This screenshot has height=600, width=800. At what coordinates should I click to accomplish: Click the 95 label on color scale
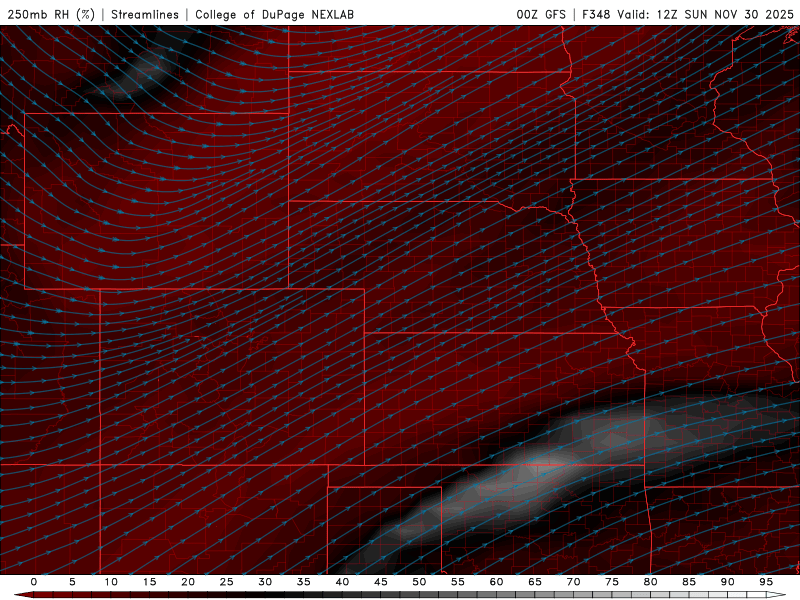766,582
